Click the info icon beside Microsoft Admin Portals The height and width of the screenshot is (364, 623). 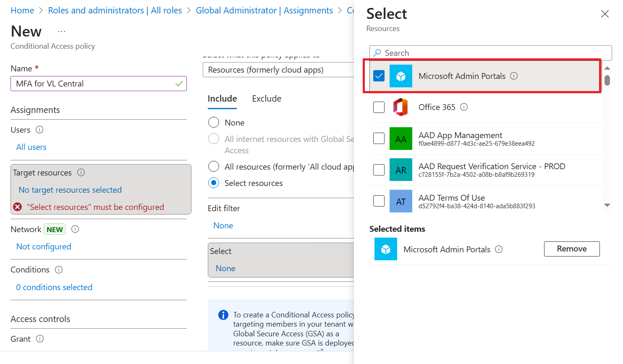[x=514, y=76]
